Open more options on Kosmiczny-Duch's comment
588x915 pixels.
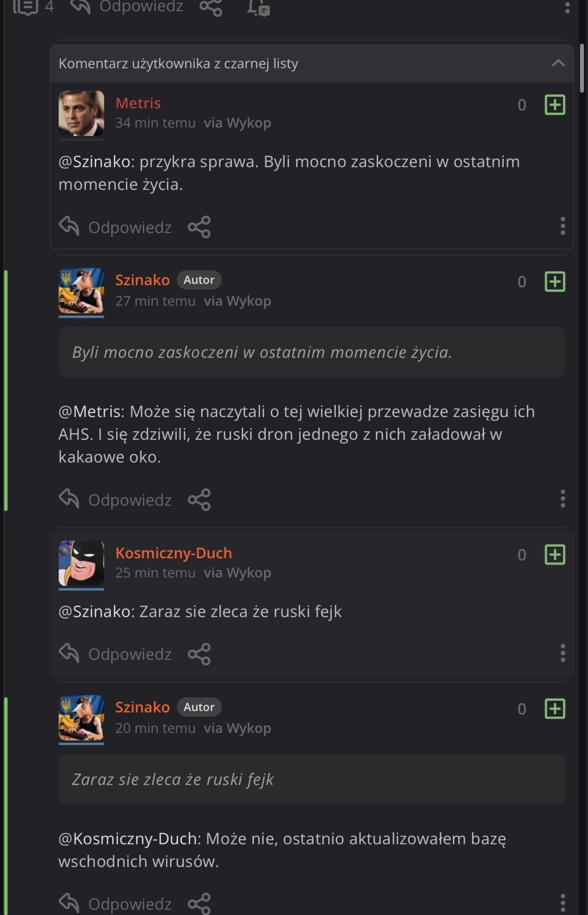pyautogui.click(x=563, y=653)
